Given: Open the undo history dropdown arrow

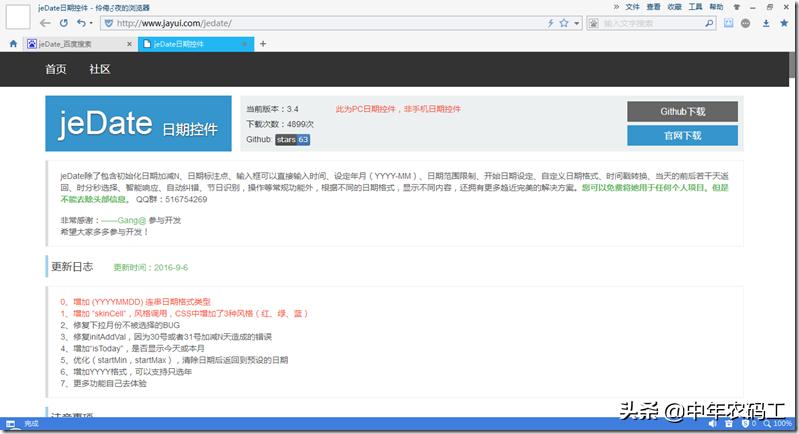Looking at the screenshot, I should pyautogui.click(x=91, y=23).
